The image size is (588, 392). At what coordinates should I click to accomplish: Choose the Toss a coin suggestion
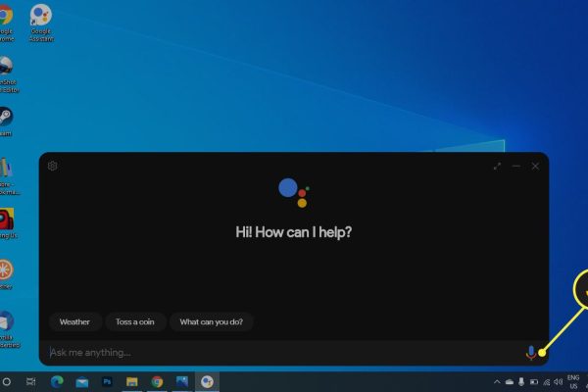pyautogui.click(x=135, y=321)
